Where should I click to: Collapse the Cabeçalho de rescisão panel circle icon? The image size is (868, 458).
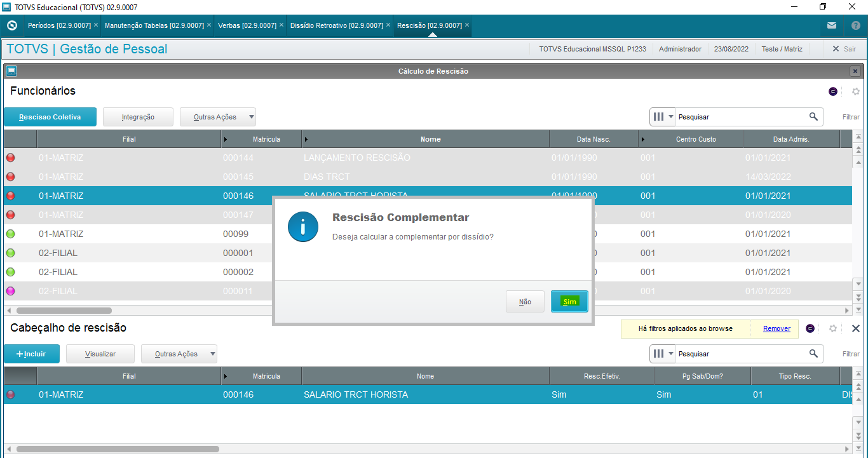click(x=810, y=328)
